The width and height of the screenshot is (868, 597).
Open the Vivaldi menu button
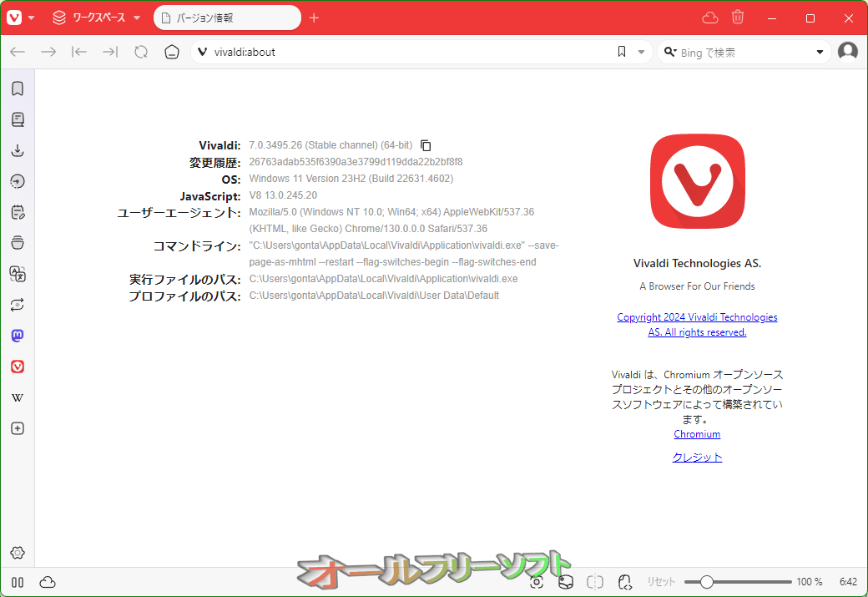[x=14, y=17]
